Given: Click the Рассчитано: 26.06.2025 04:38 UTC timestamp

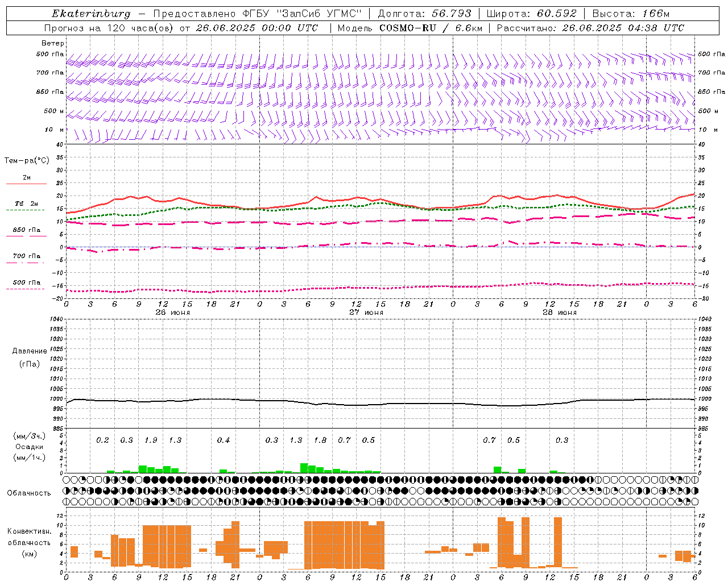Looking at the screenshot, I should (590, 28).
